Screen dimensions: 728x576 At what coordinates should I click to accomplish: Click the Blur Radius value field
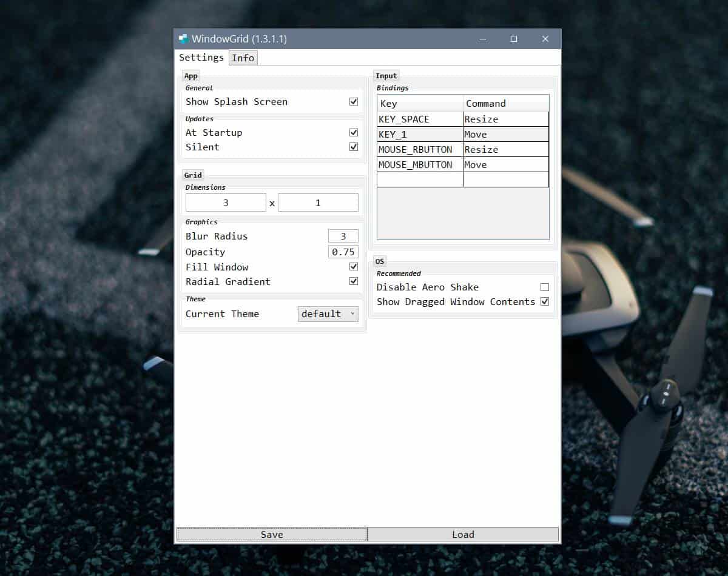[343, 236]
